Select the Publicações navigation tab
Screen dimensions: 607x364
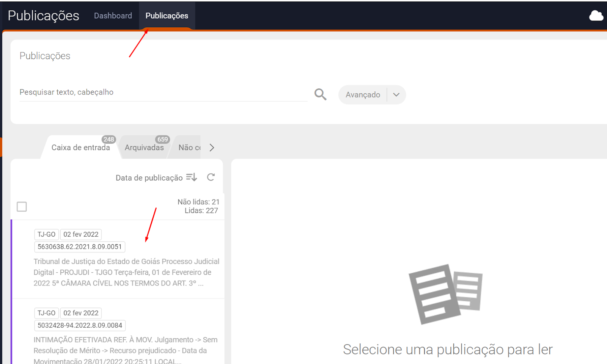(167, 16)
